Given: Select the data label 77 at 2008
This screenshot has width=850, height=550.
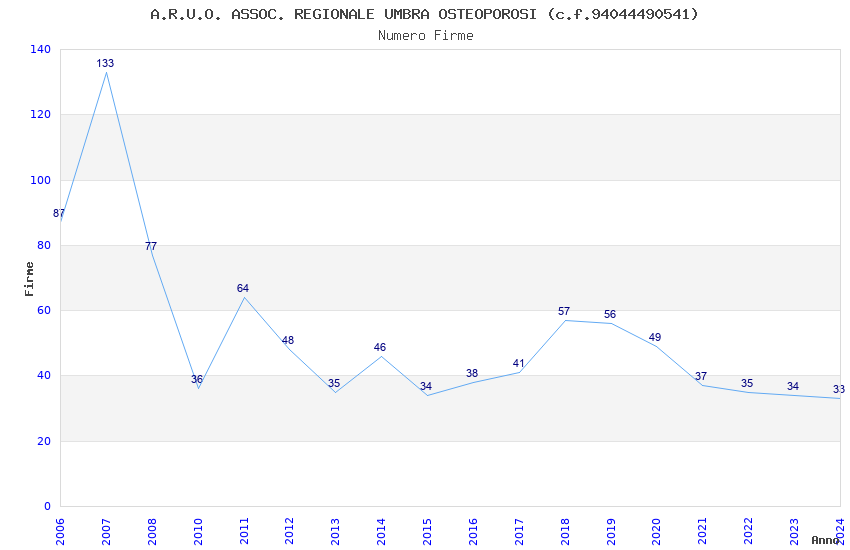Looking at the screenshot, I should [151, 246].
